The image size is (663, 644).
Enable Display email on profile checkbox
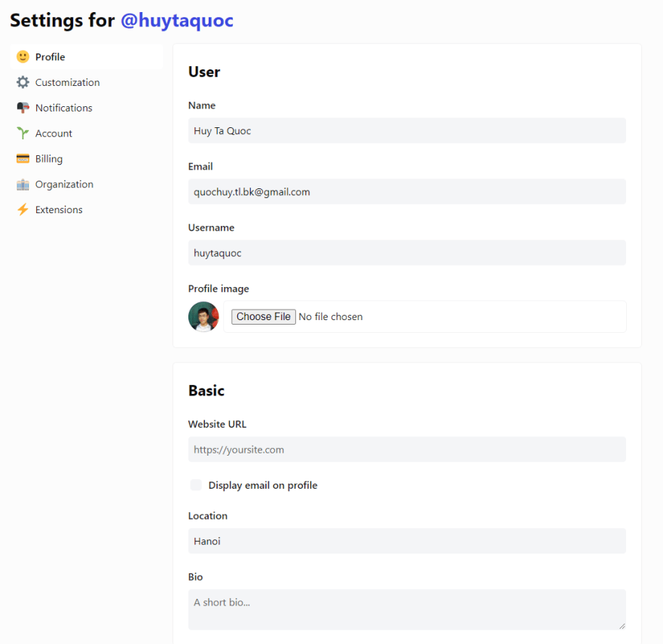[x=196, y=485]
